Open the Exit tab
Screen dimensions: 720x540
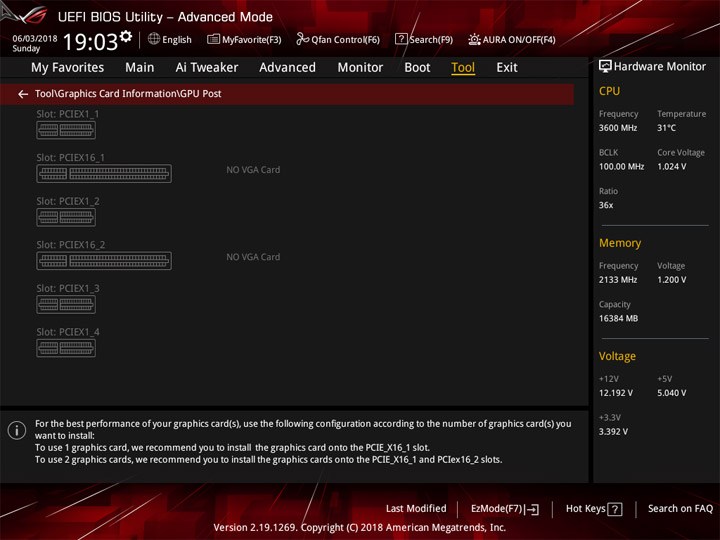pyautogui.click(x=507, y=68)
